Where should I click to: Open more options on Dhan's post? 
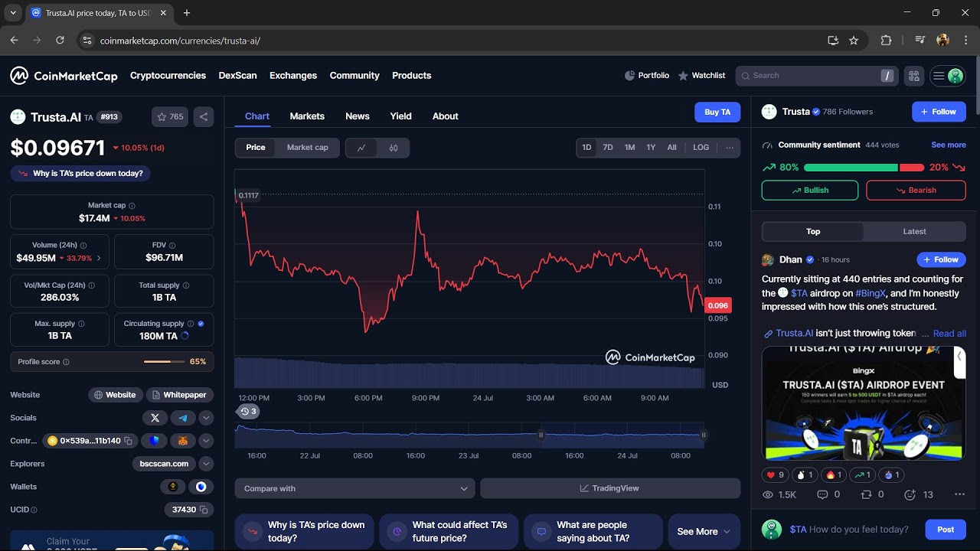click(959, 495)
